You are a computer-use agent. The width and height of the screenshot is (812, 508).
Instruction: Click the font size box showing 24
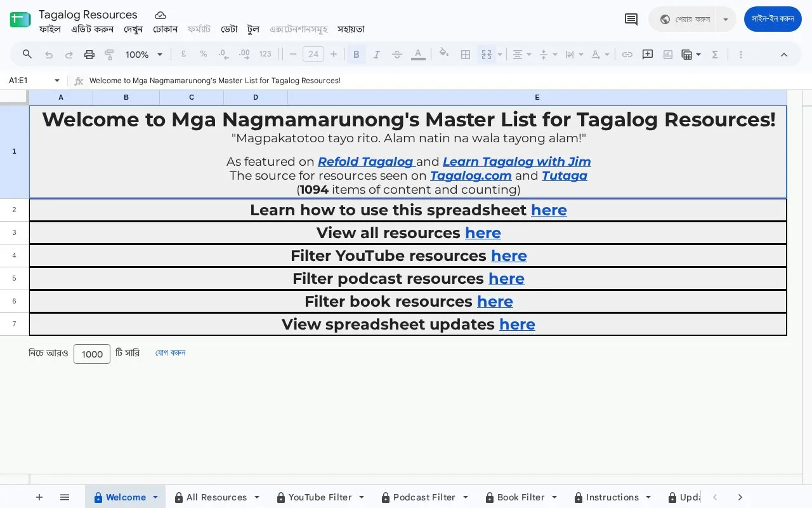click(x=313, y=55)
